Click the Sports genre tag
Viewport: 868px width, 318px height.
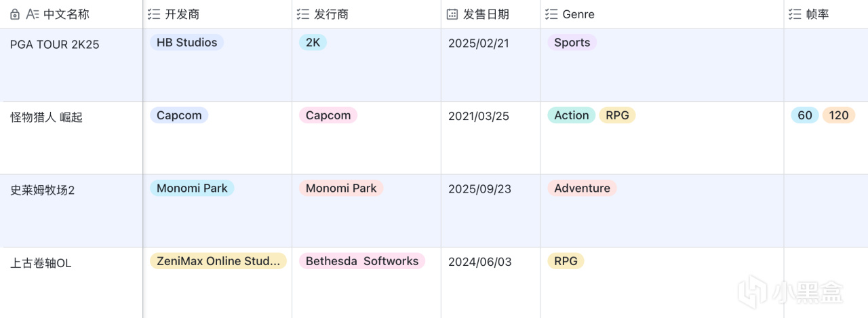(572, 43)
